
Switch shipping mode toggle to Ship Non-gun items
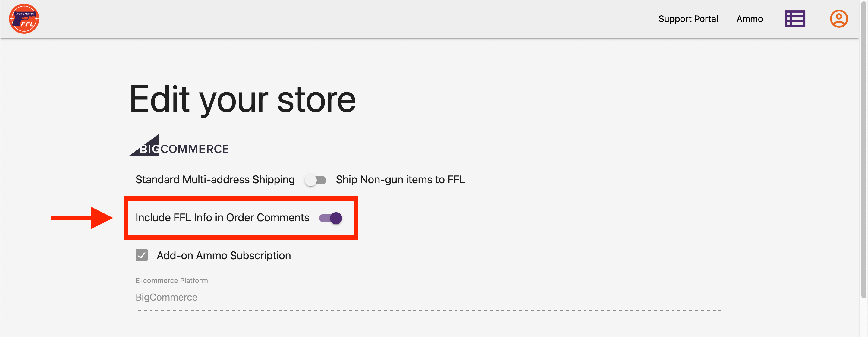point(315,180)
